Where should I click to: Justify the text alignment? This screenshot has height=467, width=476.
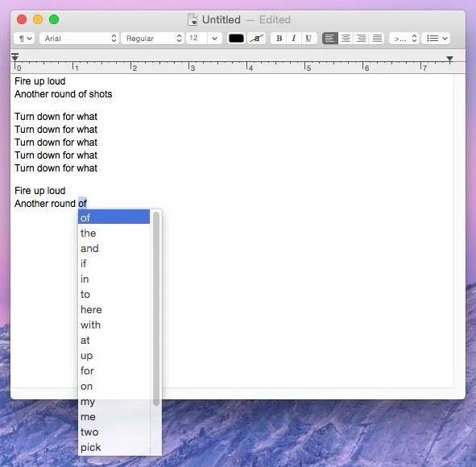pyautogui.click(x=377, y=39)
